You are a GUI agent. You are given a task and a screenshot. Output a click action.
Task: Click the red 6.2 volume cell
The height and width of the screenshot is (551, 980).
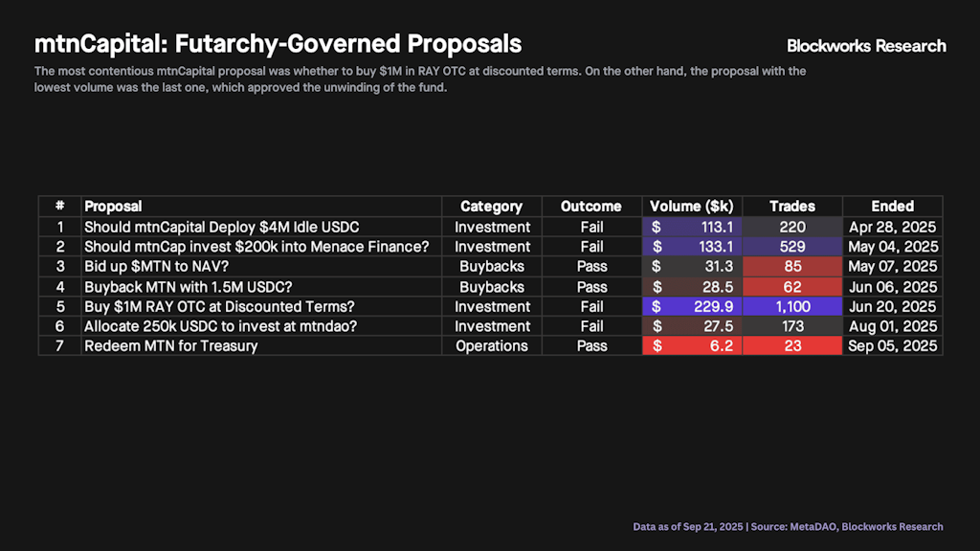point(691,345)
